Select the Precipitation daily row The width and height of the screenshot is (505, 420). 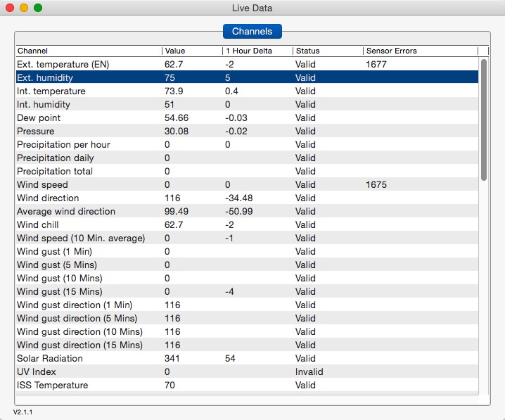[x=247, y=158]
